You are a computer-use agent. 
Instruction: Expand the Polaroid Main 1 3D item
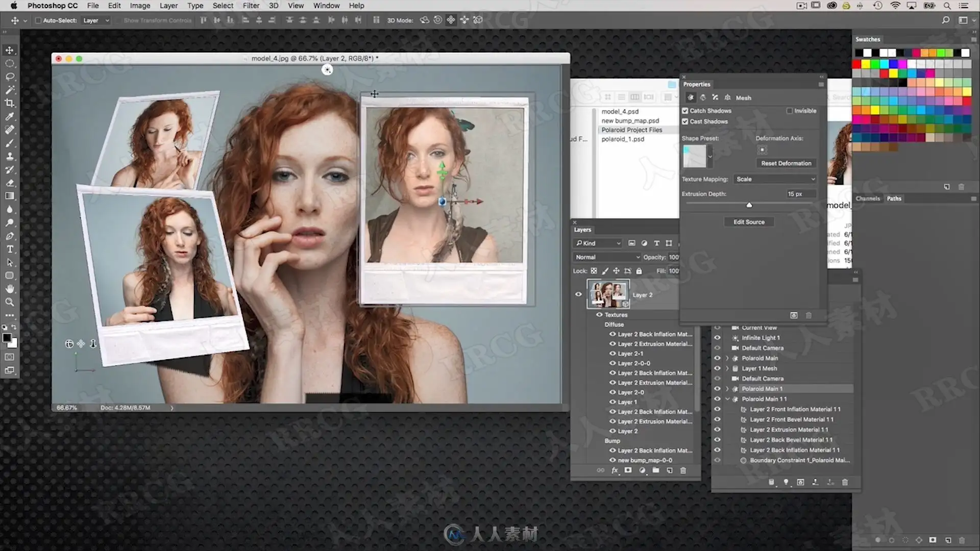[727, 389]
